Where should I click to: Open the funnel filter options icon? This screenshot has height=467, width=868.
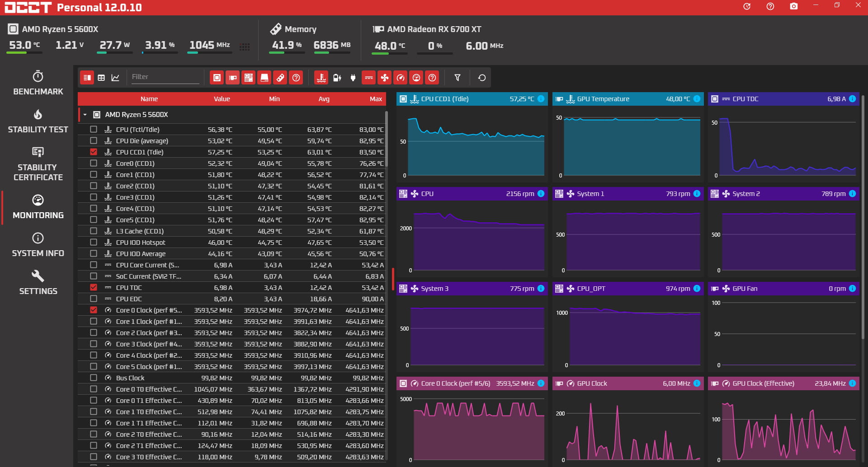(x=458, y=78)
